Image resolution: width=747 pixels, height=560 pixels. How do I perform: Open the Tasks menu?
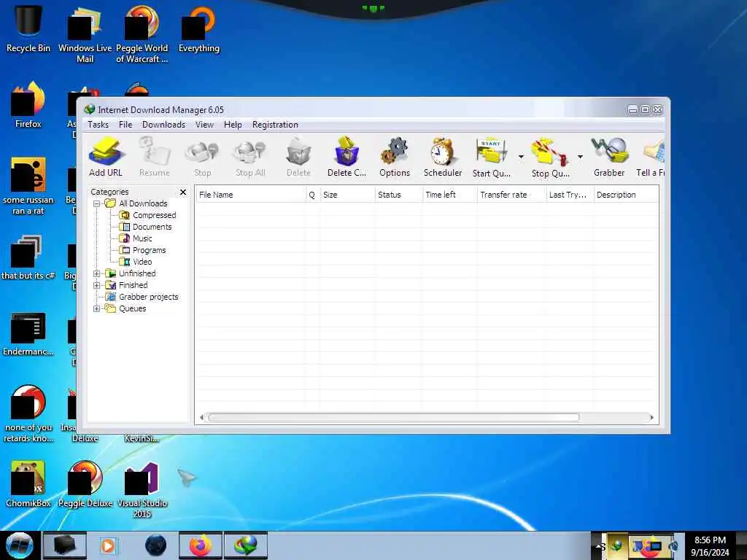[98, 125]
